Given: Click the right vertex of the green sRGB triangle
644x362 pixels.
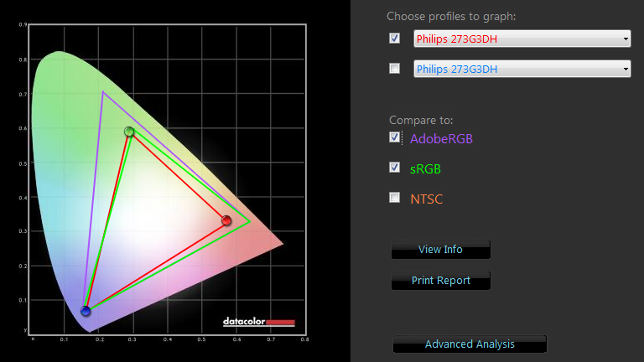Looking at the screenshot, I should pos(251,222).
